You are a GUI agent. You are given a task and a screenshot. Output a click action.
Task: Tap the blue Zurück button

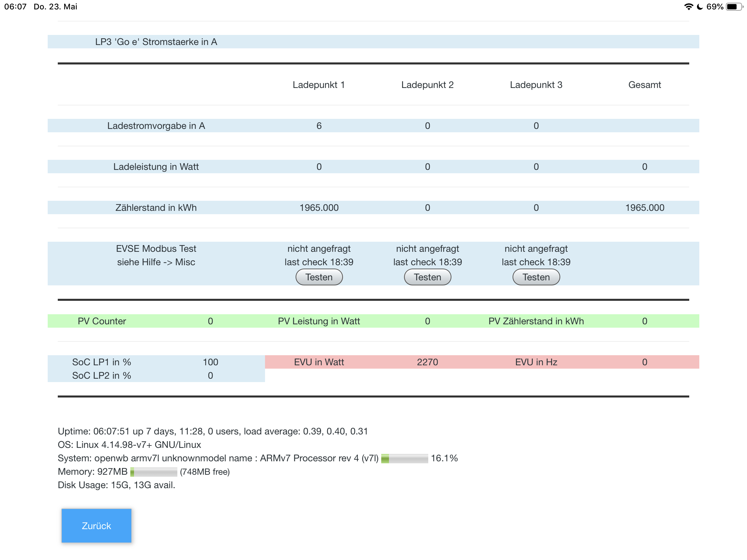(96, 525)
